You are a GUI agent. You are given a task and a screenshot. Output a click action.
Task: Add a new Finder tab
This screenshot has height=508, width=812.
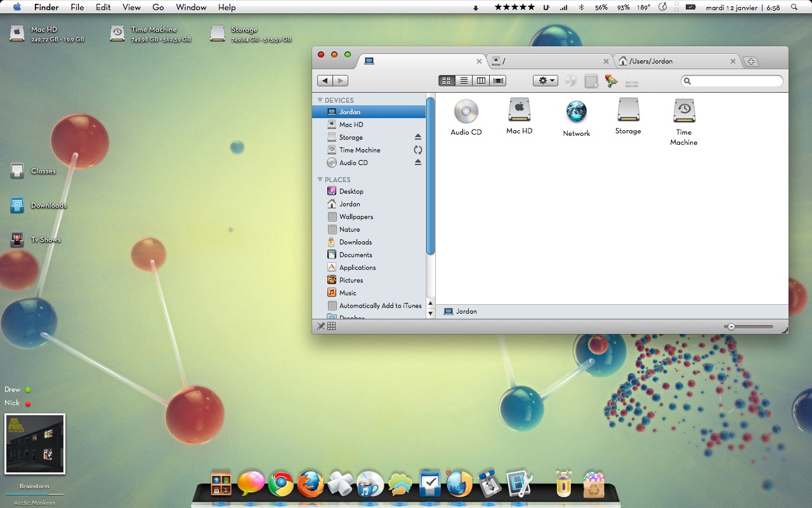(x=751, y=62)
